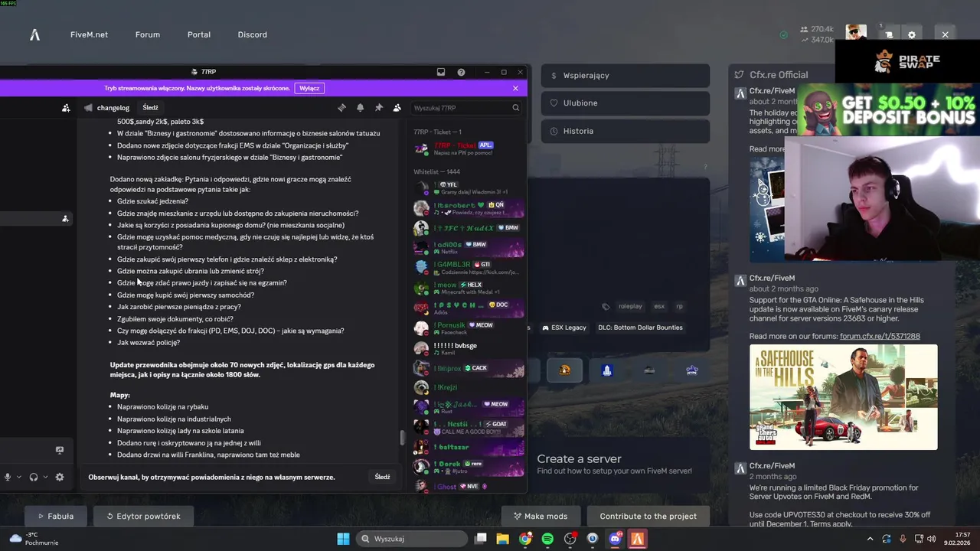Click search magnifier in Discord search box

pos(516,108)
